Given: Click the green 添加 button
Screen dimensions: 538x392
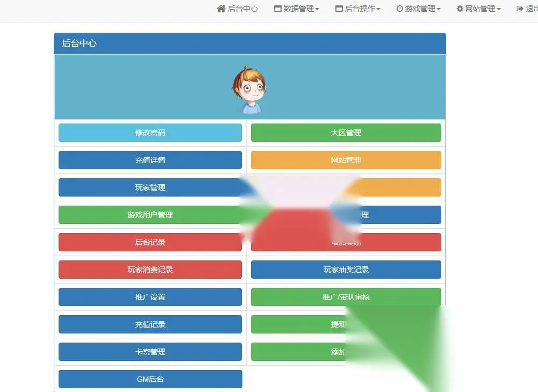Looking at the screenshot, I should tap(298, 352).
